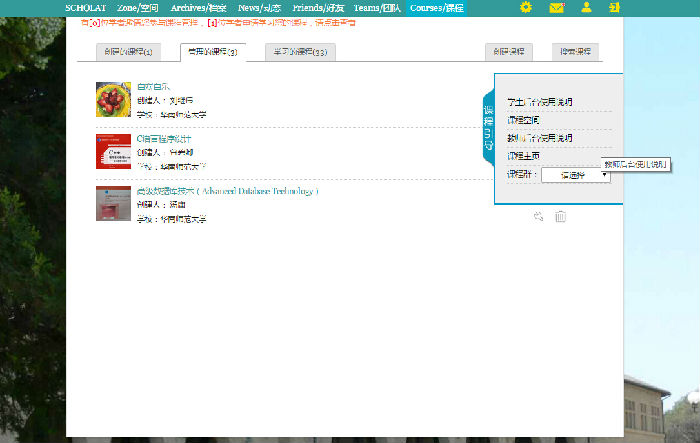Click the user profile icon
This screenshot has height=443, width=700.
[x=586, y=8]
